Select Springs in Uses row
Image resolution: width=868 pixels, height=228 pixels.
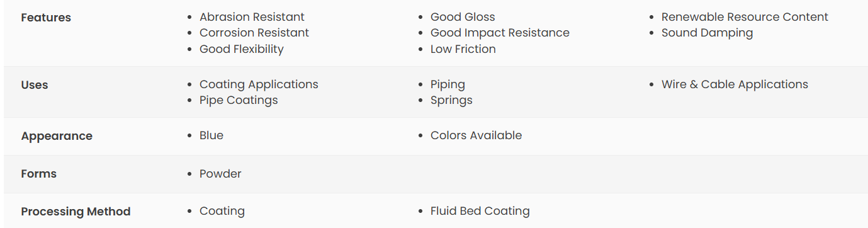point(451,100)
